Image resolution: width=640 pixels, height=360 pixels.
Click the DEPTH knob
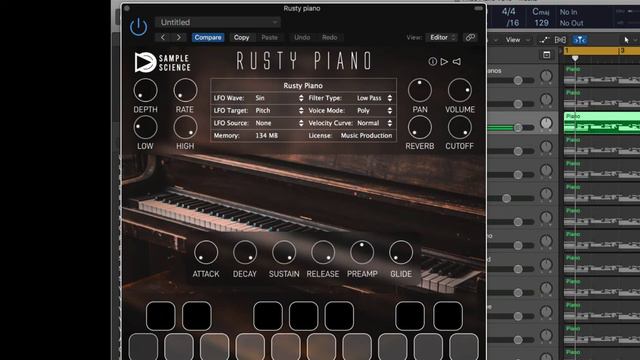pyautogui.click(x=145, y=90)
